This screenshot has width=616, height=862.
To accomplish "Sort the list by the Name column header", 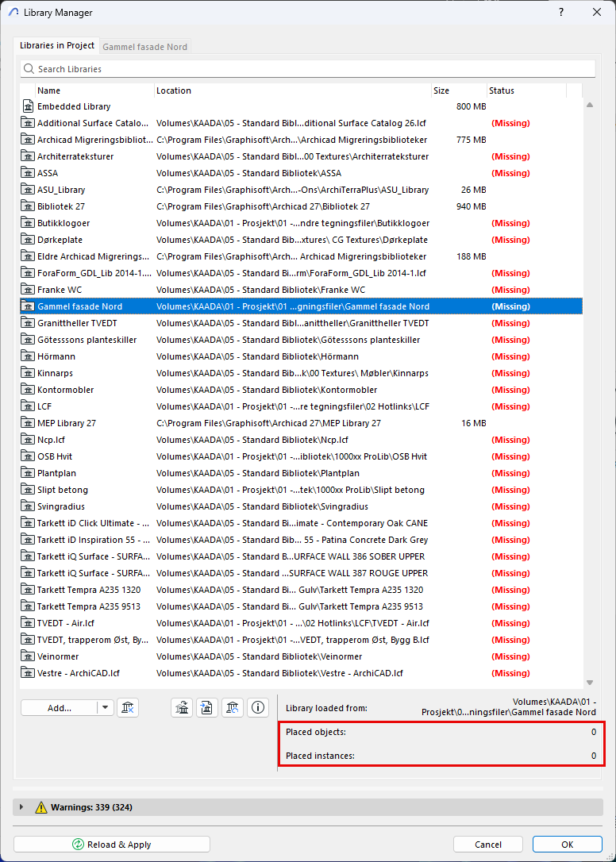I will click(x=49, y=90).
